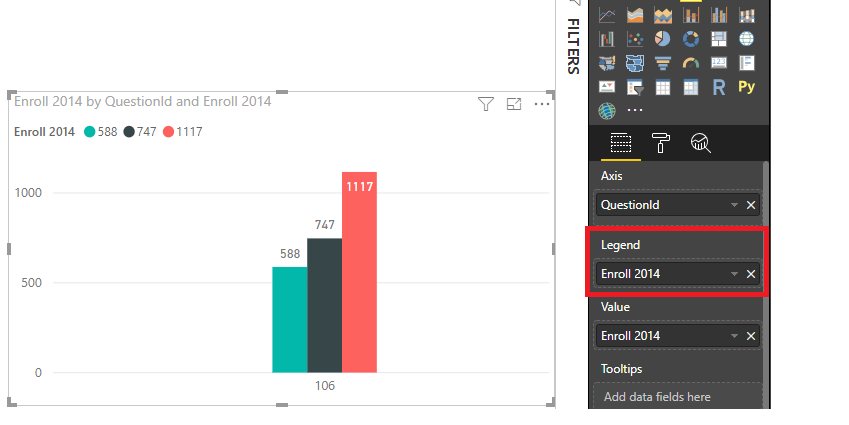The height and width of the screenshot is (425, 849).
Task: Expand the FILTERS pane
Action: (x=573, y=45)
